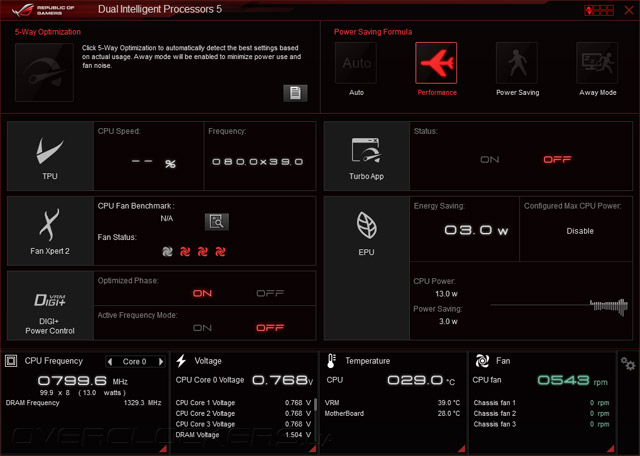Click the Configured Max CPU Power Disable value
640x456 pixels.
point(580,231)
